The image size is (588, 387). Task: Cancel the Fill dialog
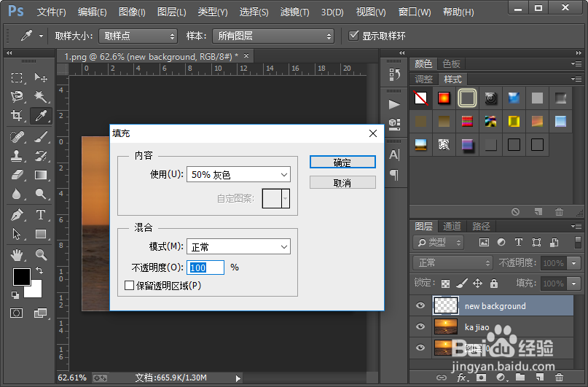tap(342, 183)
